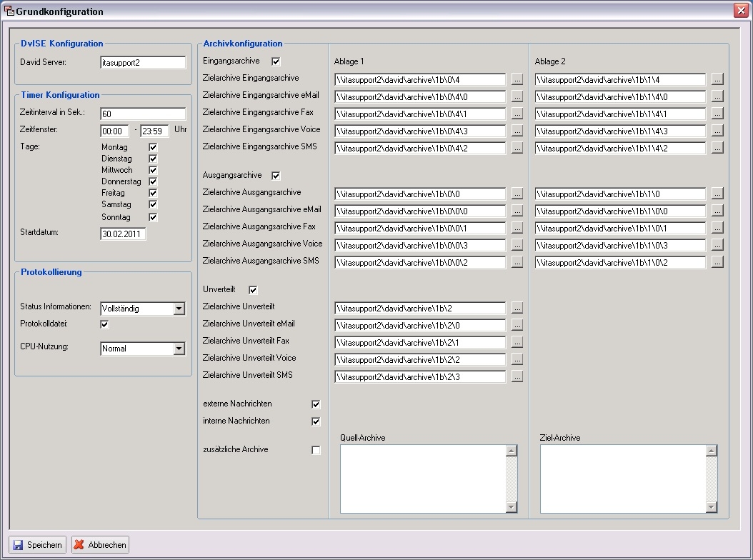Viewport: 753px width, 560px height.
Task: Open the Status Informationen dropdown
Action: [179, 309]
